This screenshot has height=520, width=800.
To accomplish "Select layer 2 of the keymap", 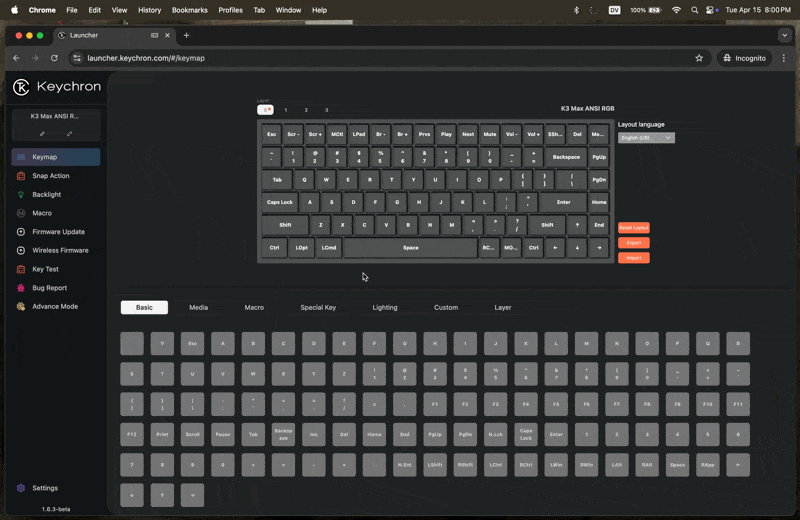I will [x=306, y=110].
